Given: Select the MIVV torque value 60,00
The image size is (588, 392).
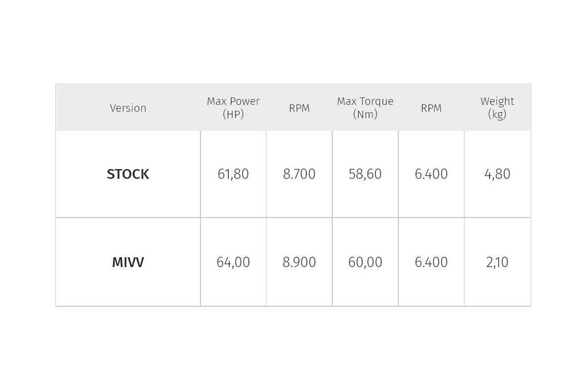Looking at the screenshot, I should 365,263.
